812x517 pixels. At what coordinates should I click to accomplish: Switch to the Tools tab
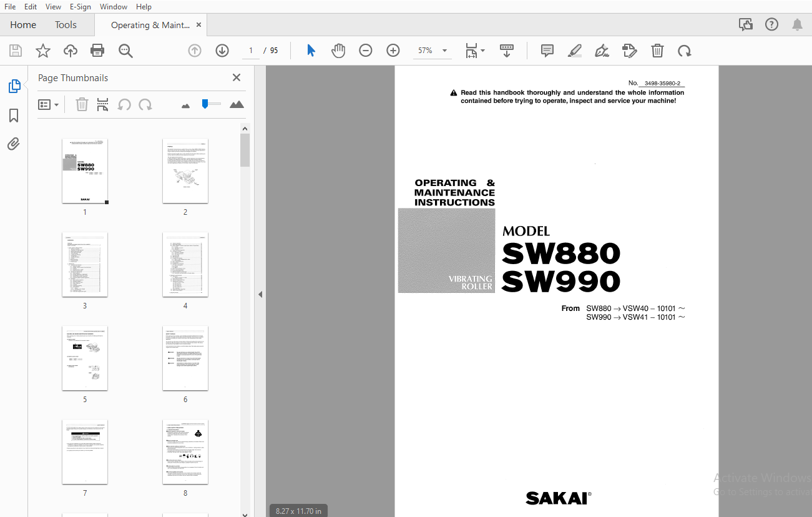(66, 25)
